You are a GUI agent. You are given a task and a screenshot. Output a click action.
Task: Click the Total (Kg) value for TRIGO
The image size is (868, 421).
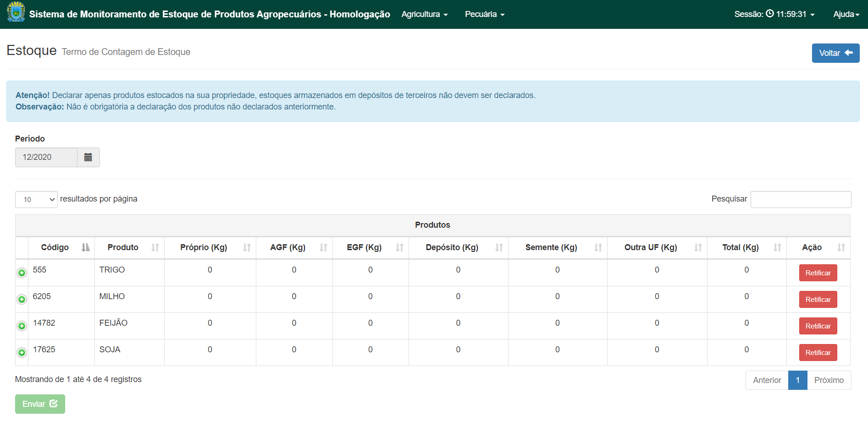(746, 270)
